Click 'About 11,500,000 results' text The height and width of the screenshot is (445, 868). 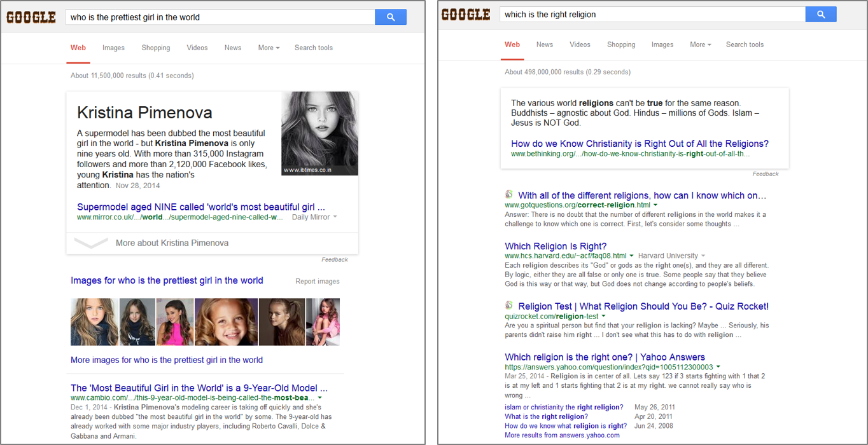click(132, 76)
